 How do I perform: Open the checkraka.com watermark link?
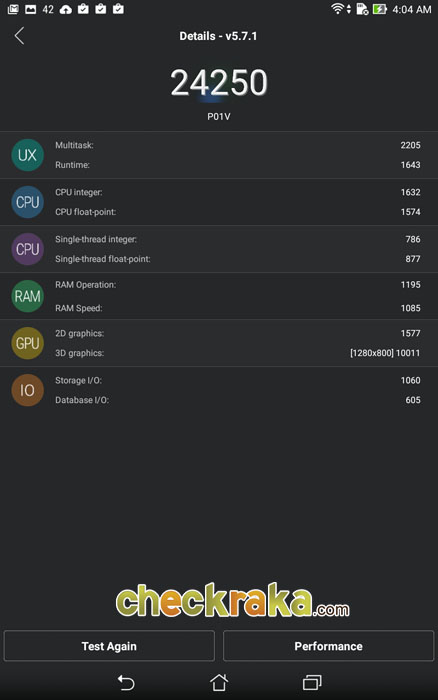point(232,600)
